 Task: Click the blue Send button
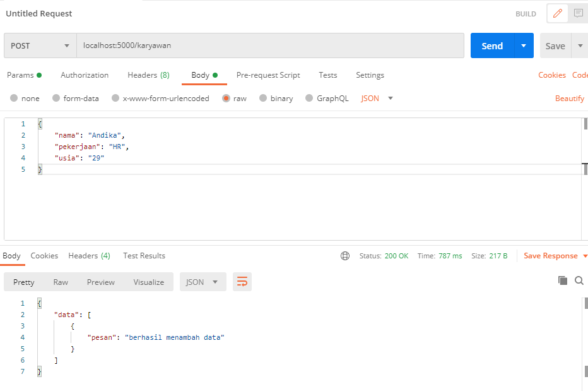(x=492, y=45)
